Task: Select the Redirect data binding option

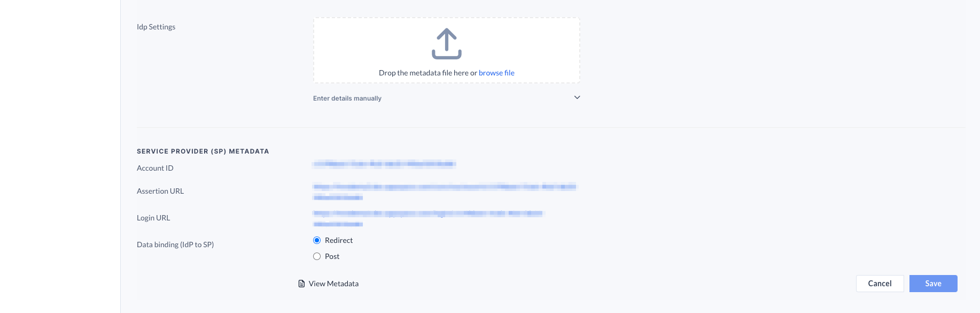Action: pyautogui.click(x=317, y=240)
